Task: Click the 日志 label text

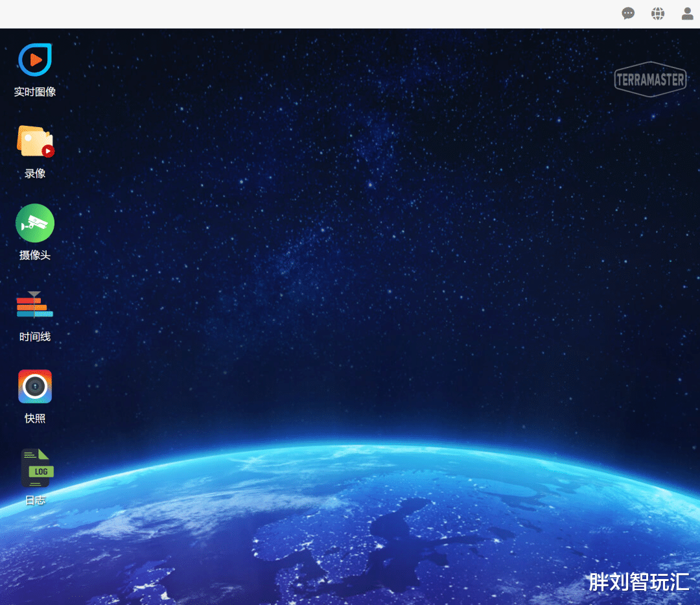Action: pos(35,500)
